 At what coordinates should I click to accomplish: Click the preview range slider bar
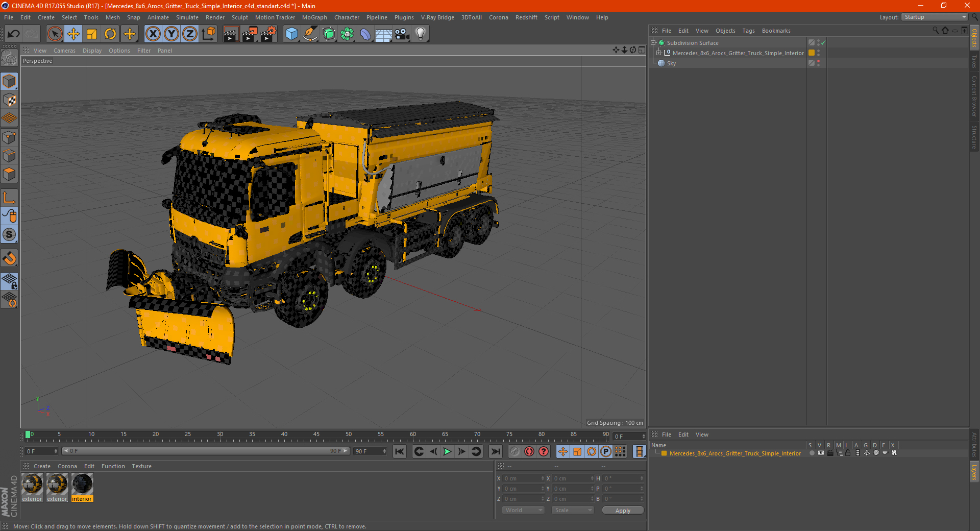[206, 451]
